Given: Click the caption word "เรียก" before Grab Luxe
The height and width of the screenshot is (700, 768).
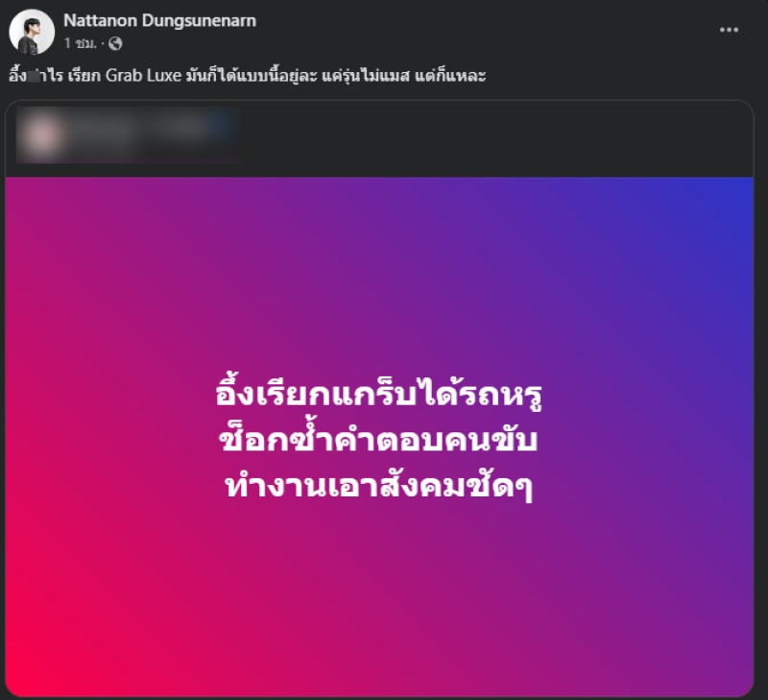Looking at the screenshot, I should coord(84,76).
